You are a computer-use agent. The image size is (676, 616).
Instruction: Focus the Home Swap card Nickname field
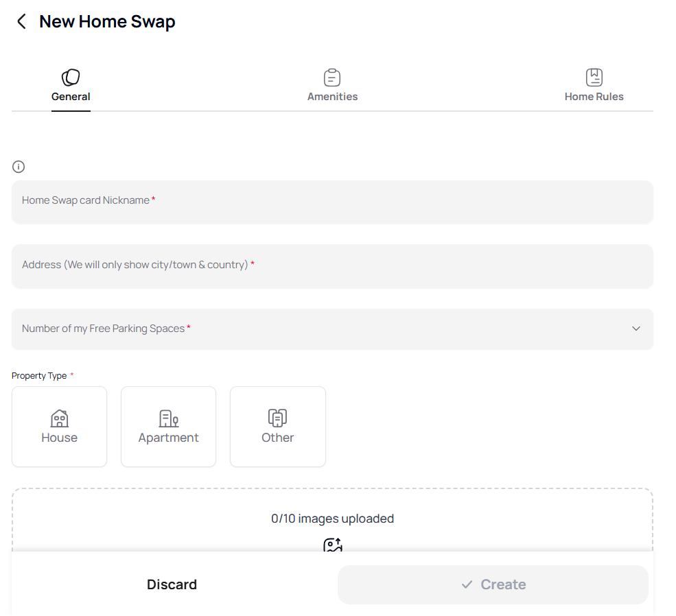332,202
